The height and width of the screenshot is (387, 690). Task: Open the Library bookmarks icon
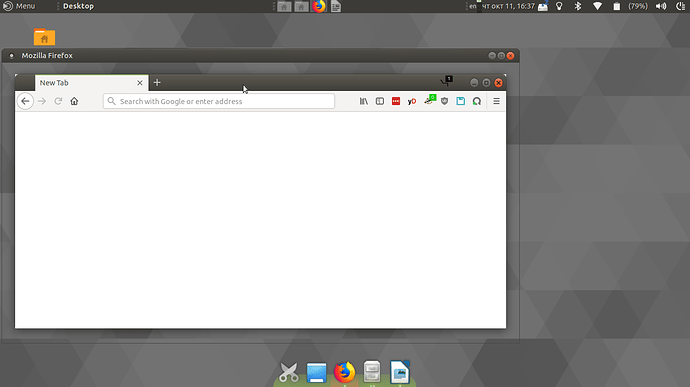[363, 101]
